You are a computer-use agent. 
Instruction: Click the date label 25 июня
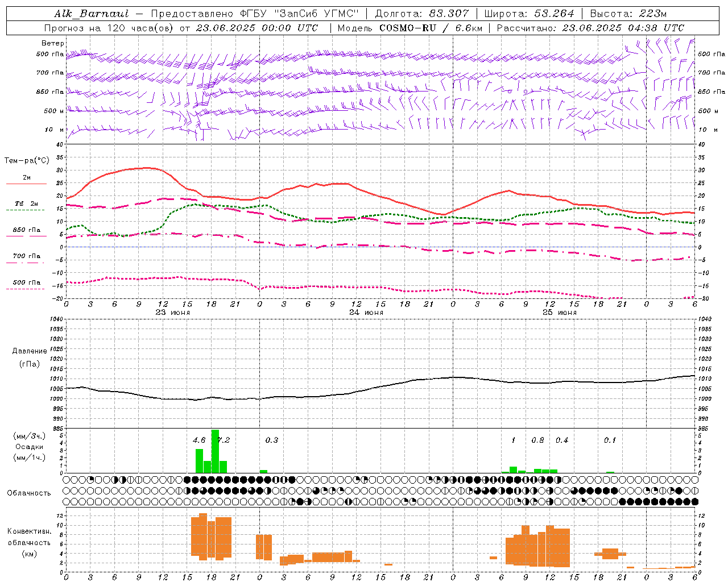(x=560, y=312)
